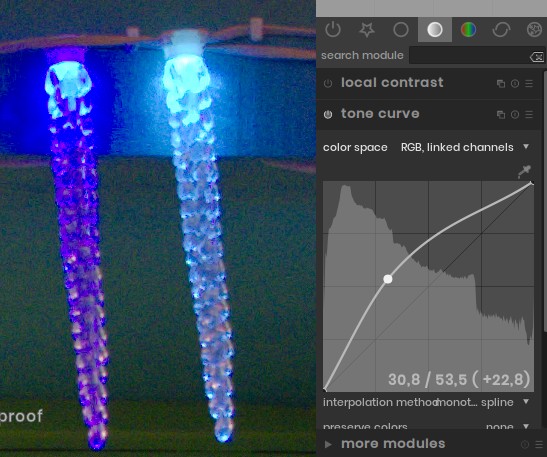Show active modules with power icon tab
Image resolution: width=547 pixels, height=457 pixels.
333,30
